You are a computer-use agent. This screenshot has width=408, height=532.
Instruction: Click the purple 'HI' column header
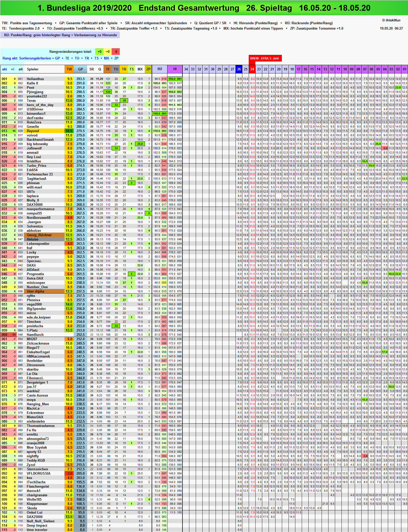[175, 69]
